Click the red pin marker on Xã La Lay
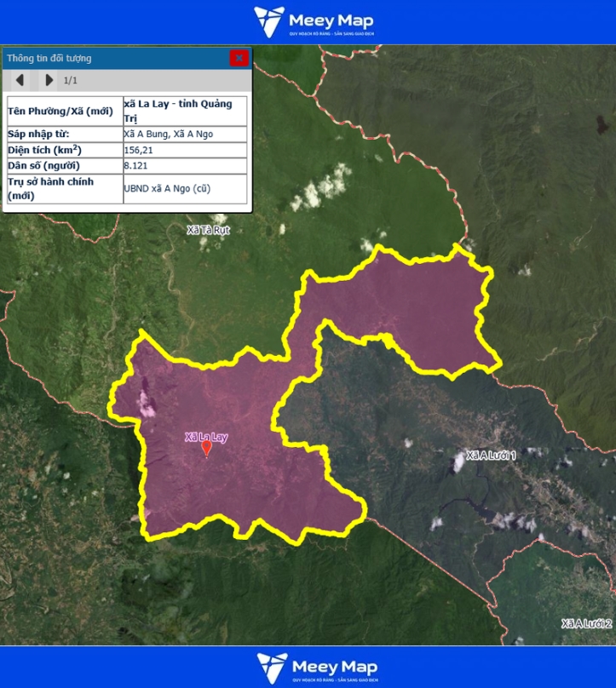Viewport: 616px width, 688px height. 206,448
